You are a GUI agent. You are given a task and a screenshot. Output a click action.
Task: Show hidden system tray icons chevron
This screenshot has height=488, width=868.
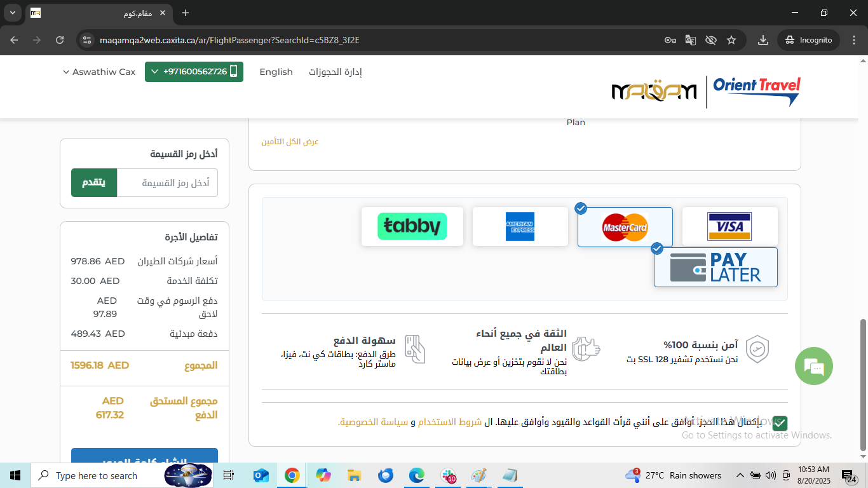[740, 475]
